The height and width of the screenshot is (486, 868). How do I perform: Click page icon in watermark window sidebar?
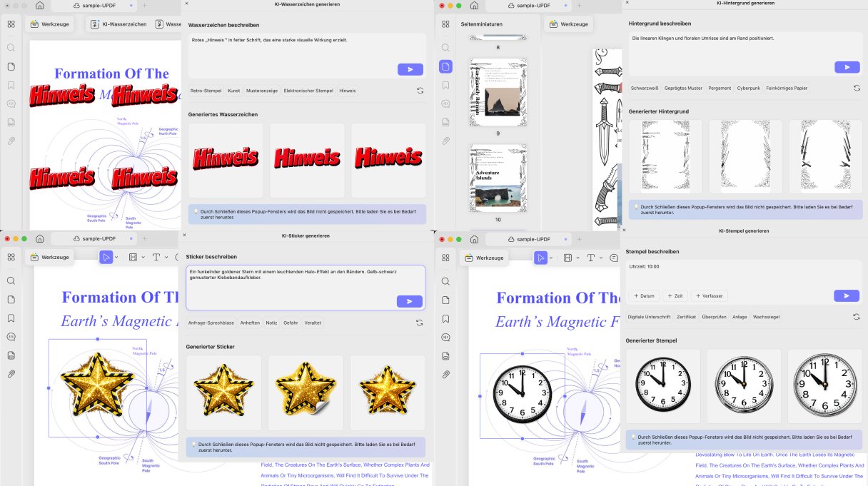pyautogui.click(x=11, y=66)
